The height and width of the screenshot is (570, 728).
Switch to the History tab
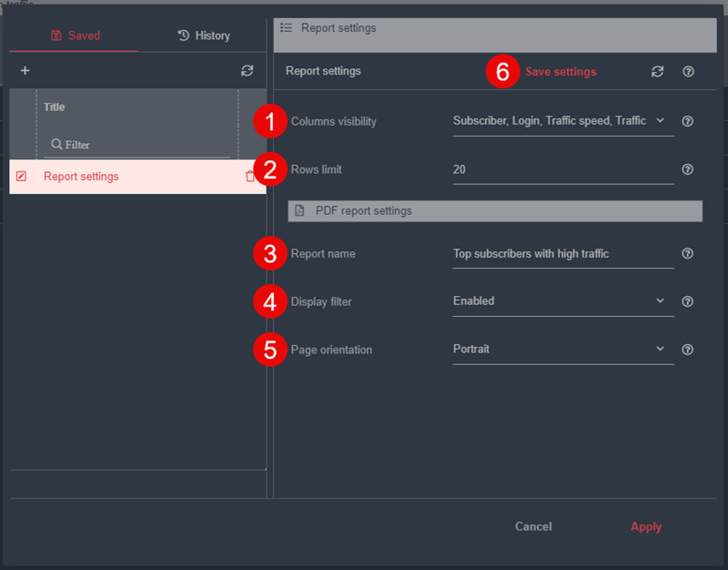coord(204,36)
